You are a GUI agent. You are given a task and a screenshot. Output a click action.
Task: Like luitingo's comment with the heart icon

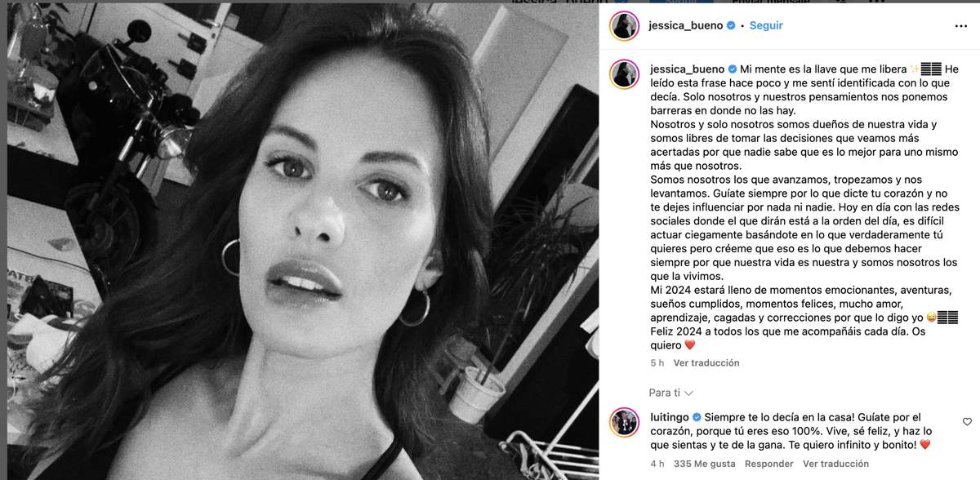pyautogui.click(x=967, y=422)
